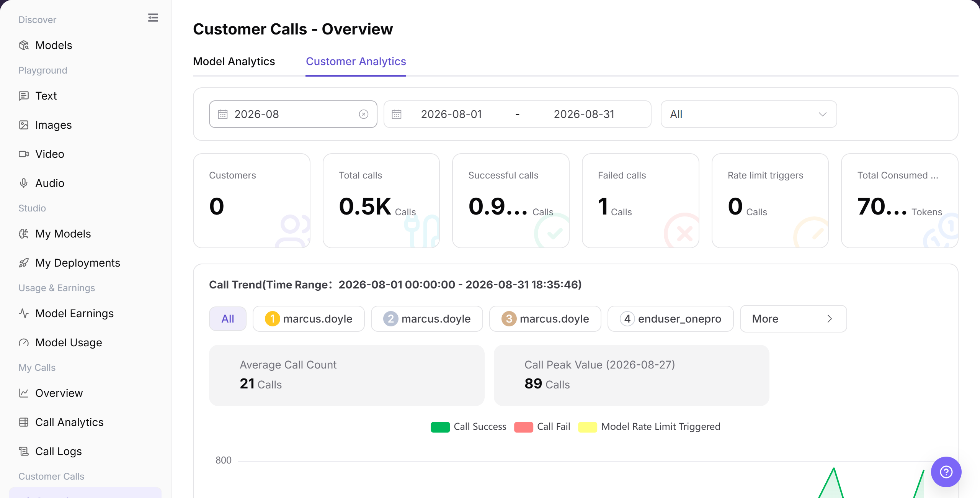Go to My Deployments
The image size is (980, 498).
coord(69,263)
